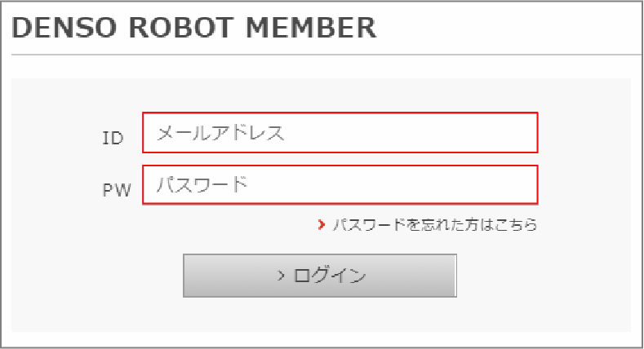Open the パスワードを忘れた方はこちら link
The height and width of the screenshot is (349, 644).
click(434, 225)
